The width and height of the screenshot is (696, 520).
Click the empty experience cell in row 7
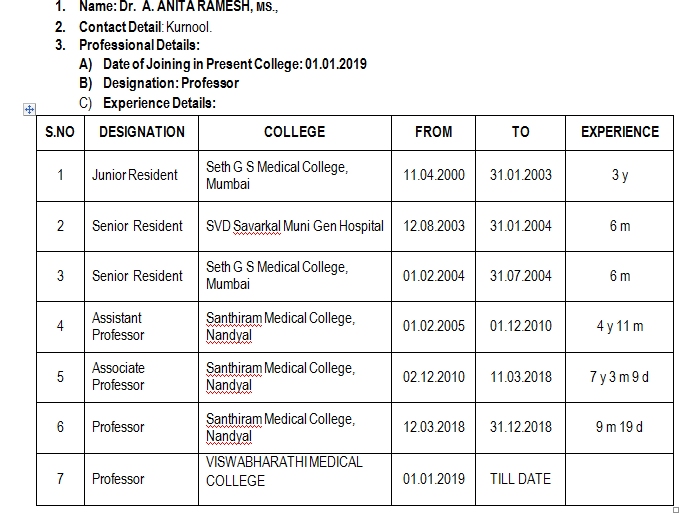point(620,479)
